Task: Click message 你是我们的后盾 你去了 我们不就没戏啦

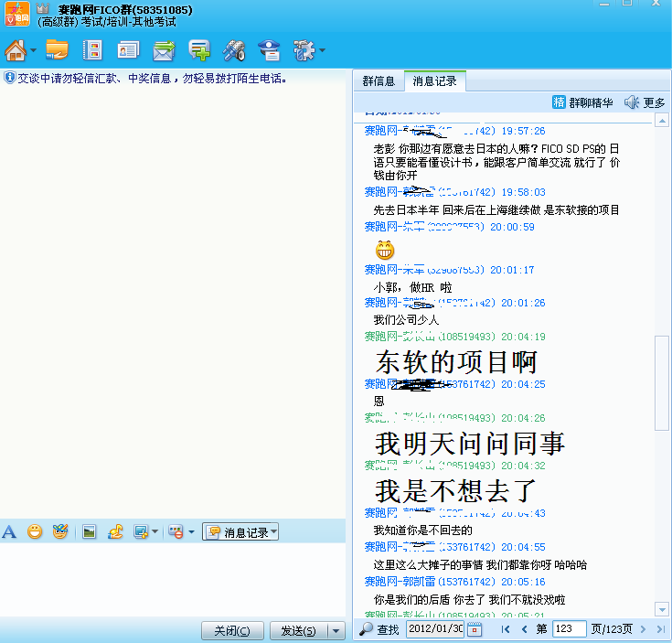Action: tap(469, 599)
